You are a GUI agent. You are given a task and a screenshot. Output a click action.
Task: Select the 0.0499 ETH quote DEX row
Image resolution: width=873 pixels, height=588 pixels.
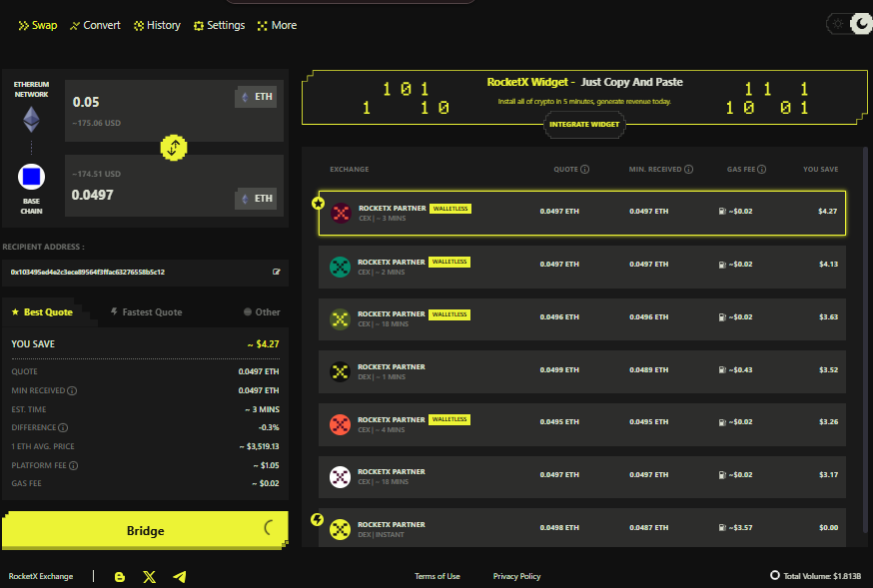[x=581, y=371]
